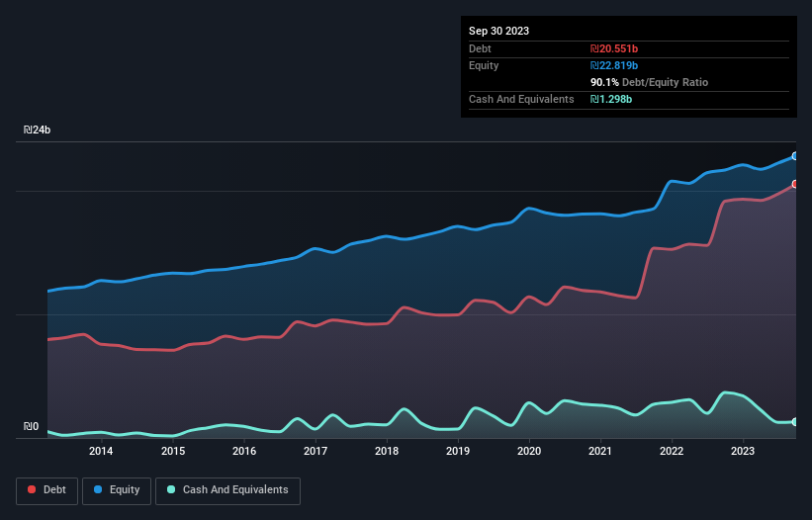Screen dimensions: 812x520
Task: Click the ₪22.819b equity value
Action: coord(614,65)
